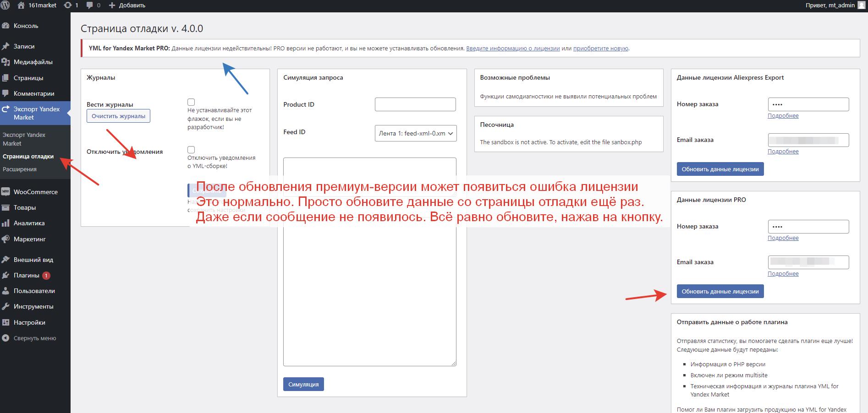This screenshot has width=868, height=413.
Task: Click the Маркетинг megaphone icon
Action: (6, 239)
